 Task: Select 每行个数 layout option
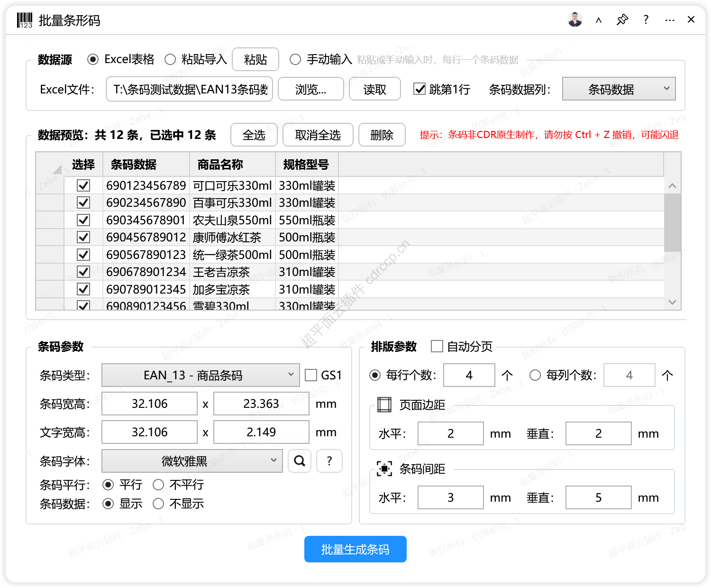402,375
